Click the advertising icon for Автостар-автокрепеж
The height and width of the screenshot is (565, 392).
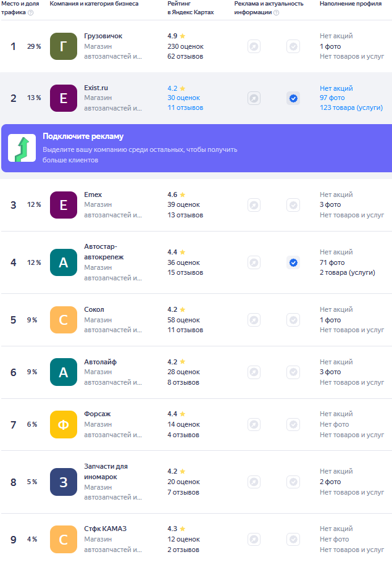(254, 262)
